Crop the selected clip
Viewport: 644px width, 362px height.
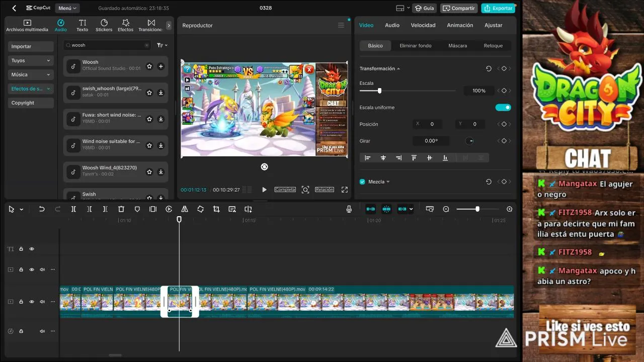pyautogui.click(x=216, y=209)
